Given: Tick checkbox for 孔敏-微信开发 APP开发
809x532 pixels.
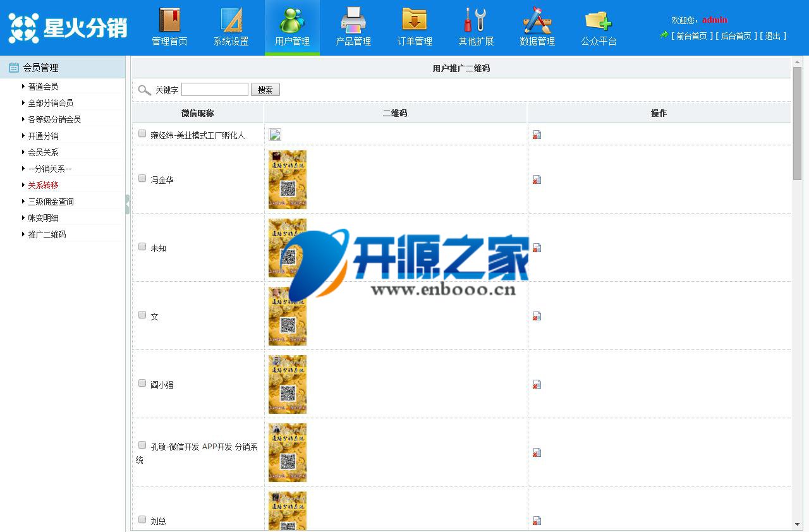Looking at the screenshot, I should coord(142,445).
